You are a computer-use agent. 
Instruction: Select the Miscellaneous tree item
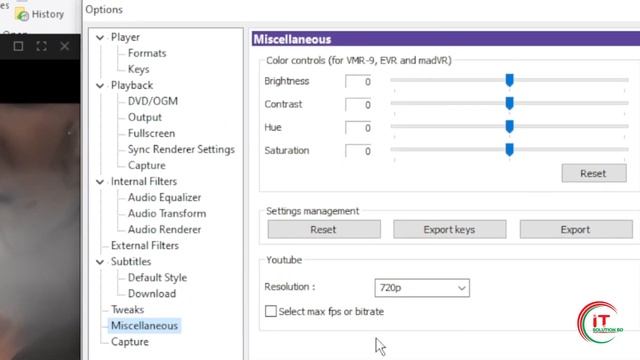144,326
